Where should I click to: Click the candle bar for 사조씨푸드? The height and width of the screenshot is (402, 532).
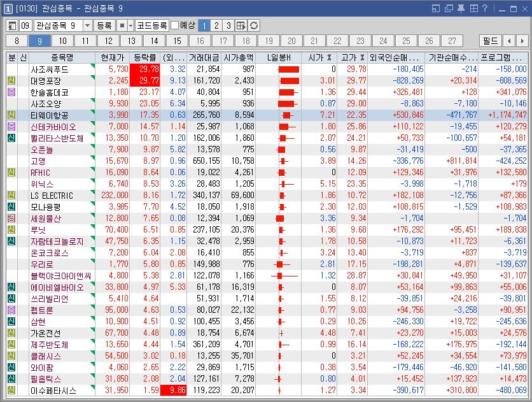pos(288,69)
